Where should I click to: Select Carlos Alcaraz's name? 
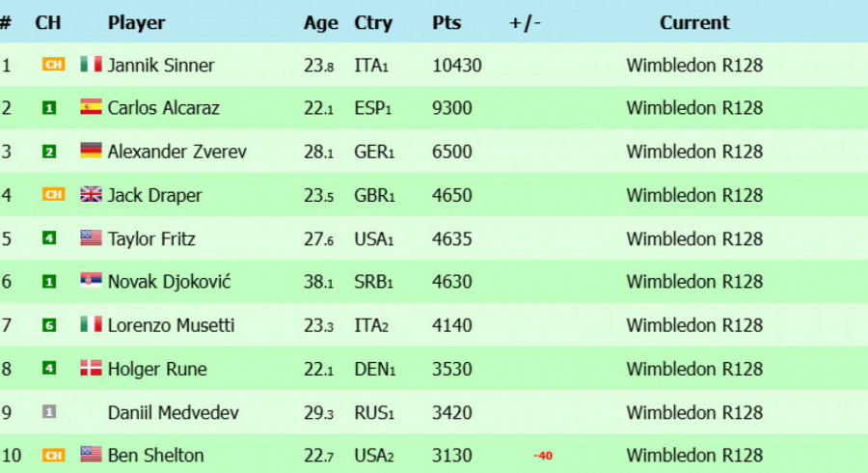click(163, 107)
